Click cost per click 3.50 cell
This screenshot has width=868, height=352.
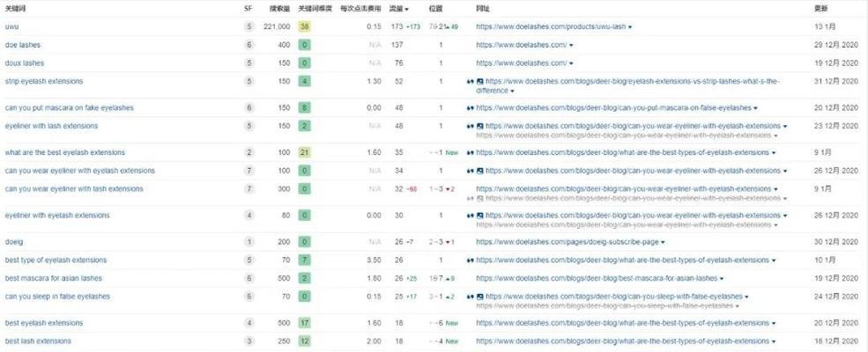pos(374,260)
